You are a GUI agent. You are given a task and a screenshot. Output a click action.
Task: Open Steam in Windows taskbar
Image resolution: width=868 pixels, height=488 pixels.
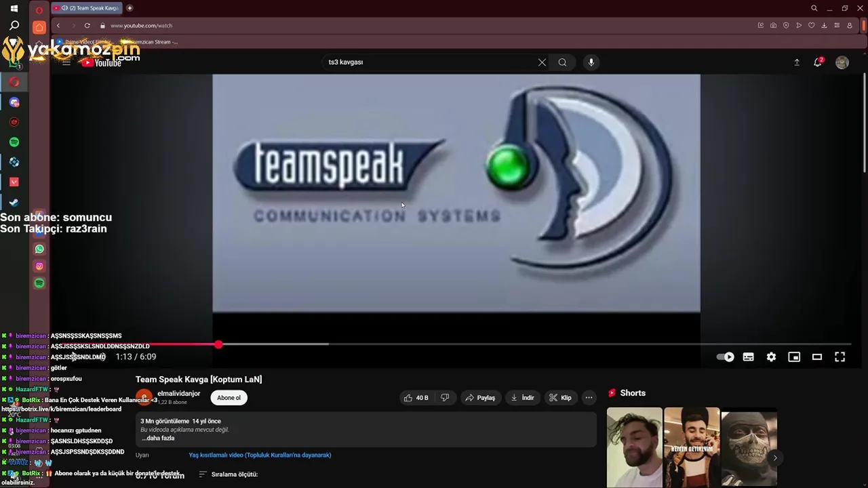(x=14, y=202)
